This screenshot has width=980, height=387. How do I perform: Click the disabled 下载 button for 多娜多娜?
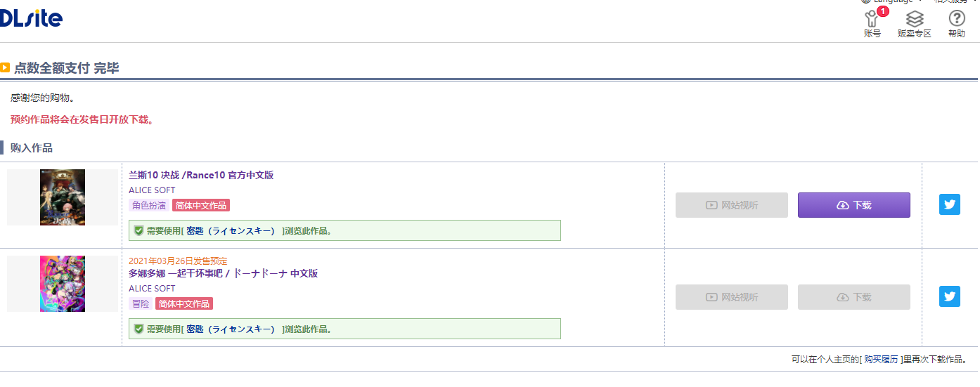coord(854,297)
